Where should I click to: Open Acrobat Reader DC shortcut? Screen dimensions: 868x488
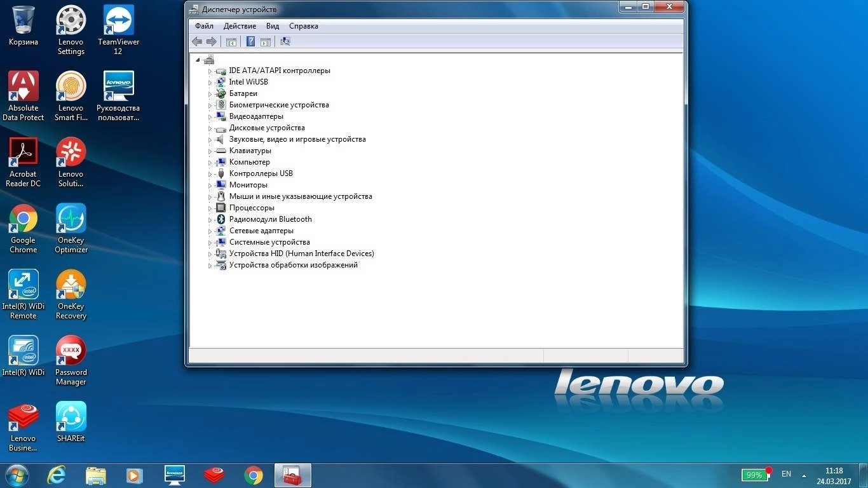click(24, 162)
